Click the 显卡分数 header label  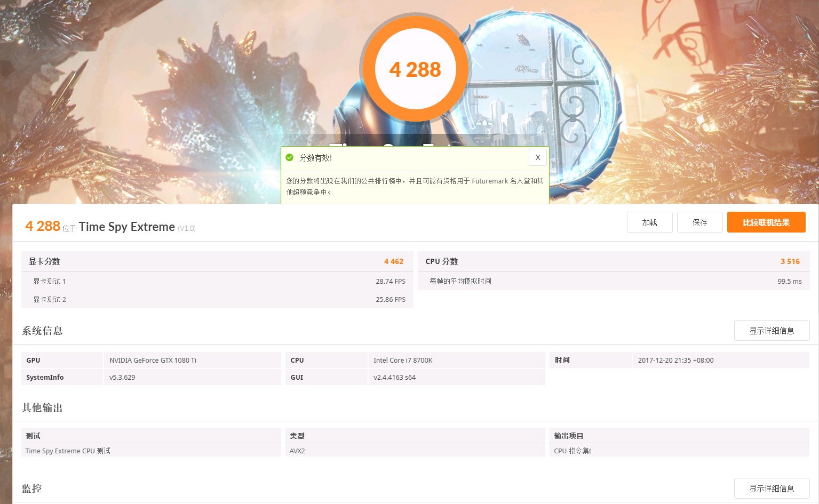44,261
